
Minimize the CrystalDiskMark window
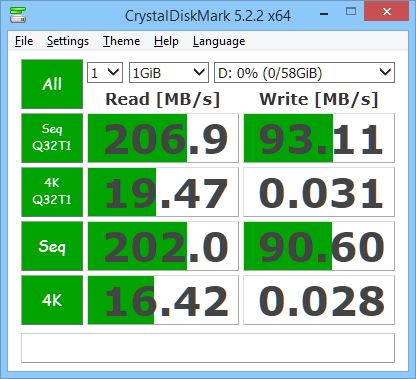click(x=324, y=13)
